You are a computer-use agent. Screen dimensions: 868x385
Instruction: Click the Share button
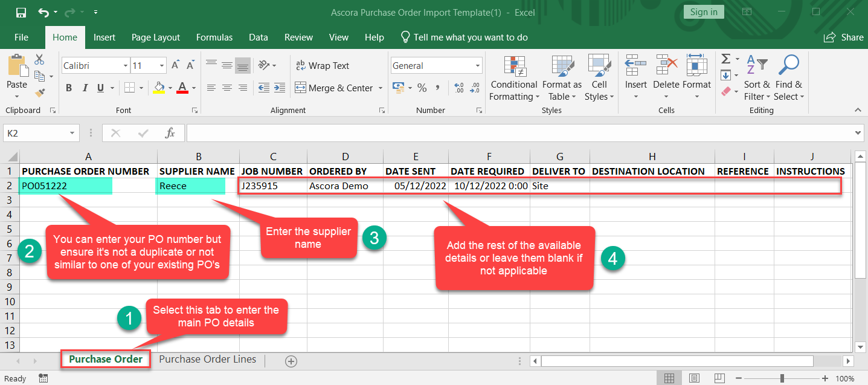tap(844, 37)
